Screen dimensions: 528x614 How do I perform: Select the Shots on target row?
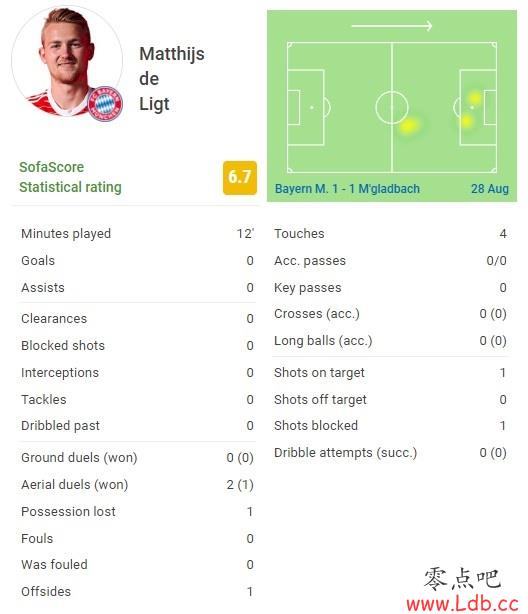390,372
